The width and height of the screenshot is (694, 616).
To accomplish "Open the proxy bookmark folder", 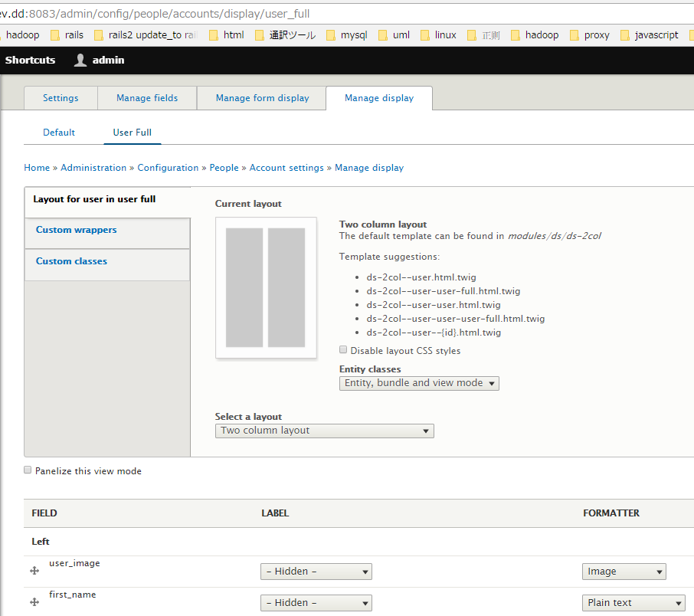I will tap(589, 35).
